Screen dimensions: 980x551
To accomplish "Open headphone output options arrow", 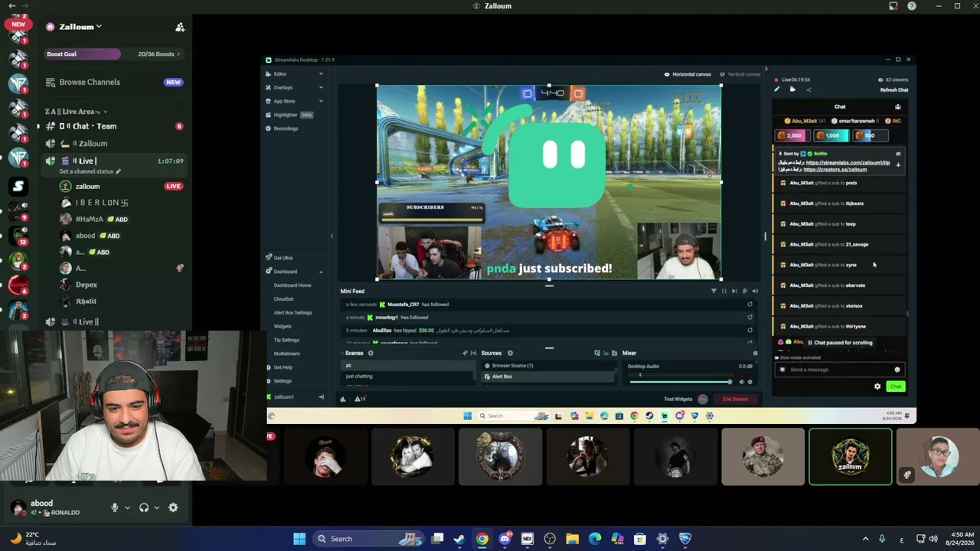I will tap(156, 507).
